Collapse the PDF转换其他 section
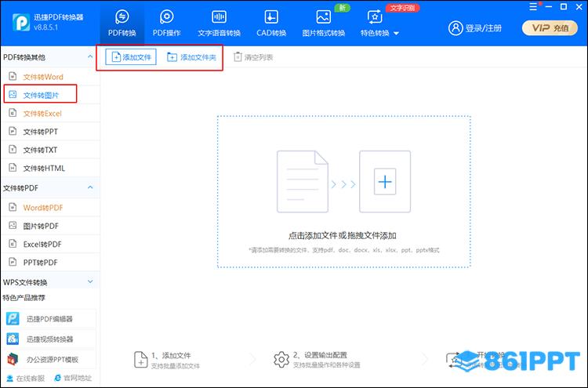The width and height of the screenshot is (588, 388). [90, 57]
